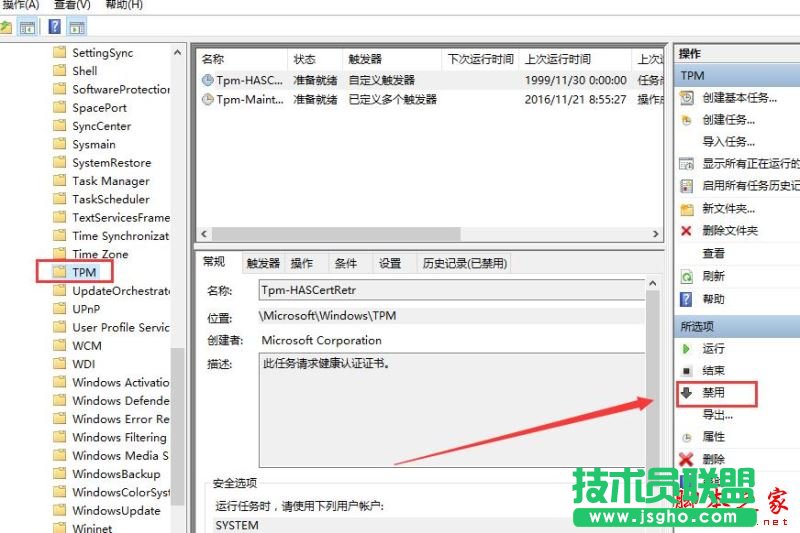Click 导入任务 action
Screen dimensions: 800x533
(x=728, y=142)
